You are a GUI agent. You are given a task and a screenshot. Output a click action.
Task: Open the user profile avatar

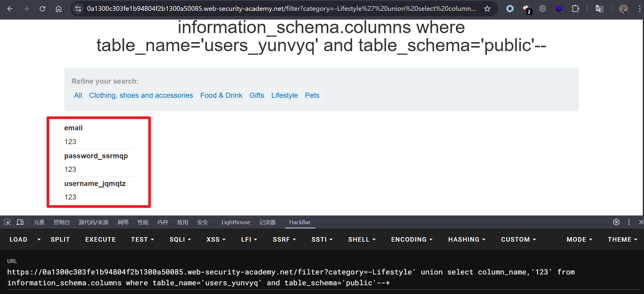click(x=623, y=9)
